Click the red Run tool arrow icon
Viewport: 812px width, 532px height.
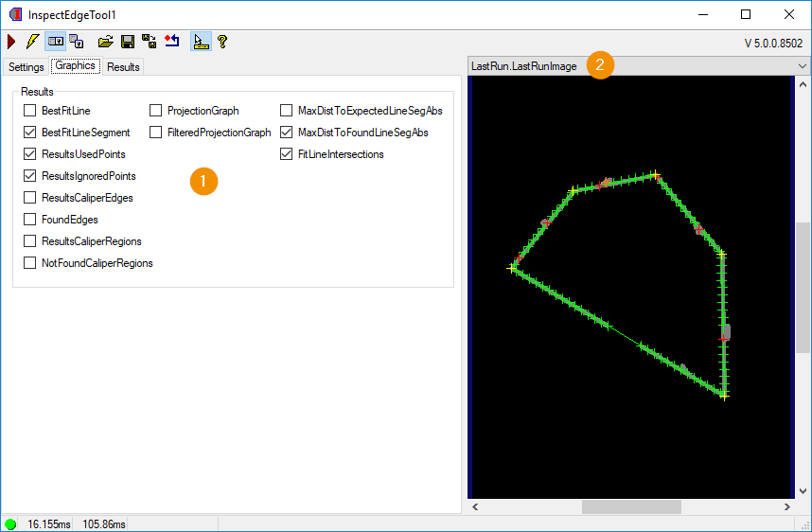click(x=11, y=42)
